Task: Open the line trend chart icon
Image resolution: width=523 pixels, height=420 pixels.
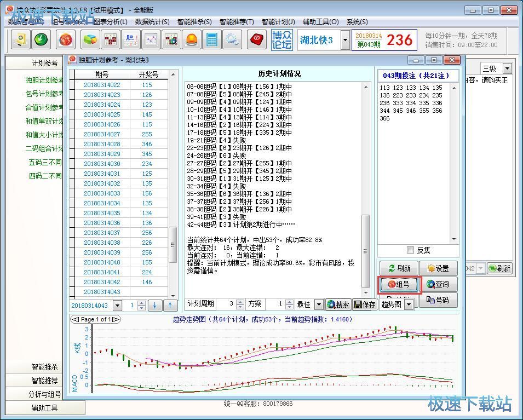Action: click(x=151, y=39)
